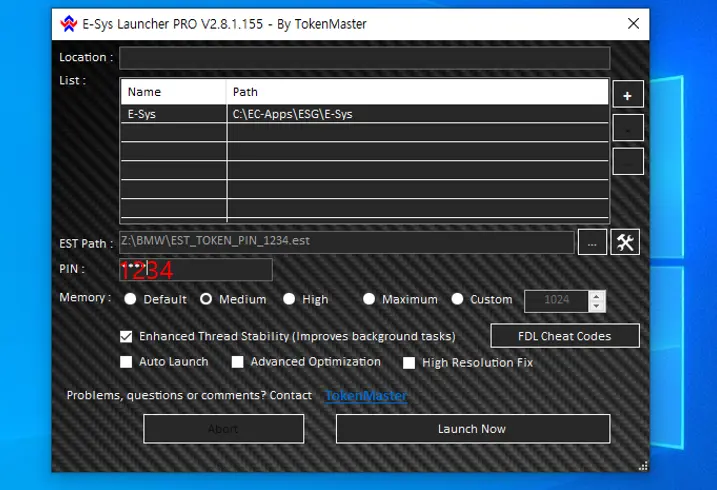
Task: Select the Maximum memory setting
Action: (369, 299)
